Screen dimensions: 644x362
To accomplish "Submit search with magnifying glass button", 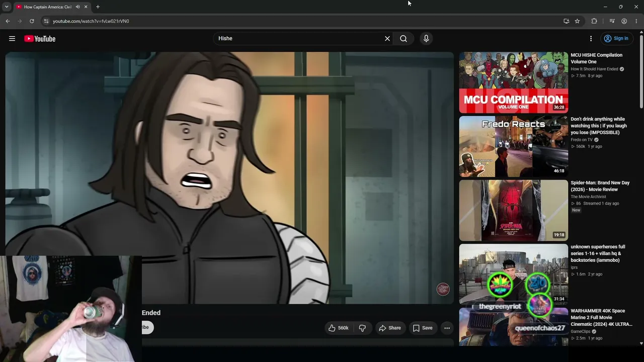I will (404, 39).
